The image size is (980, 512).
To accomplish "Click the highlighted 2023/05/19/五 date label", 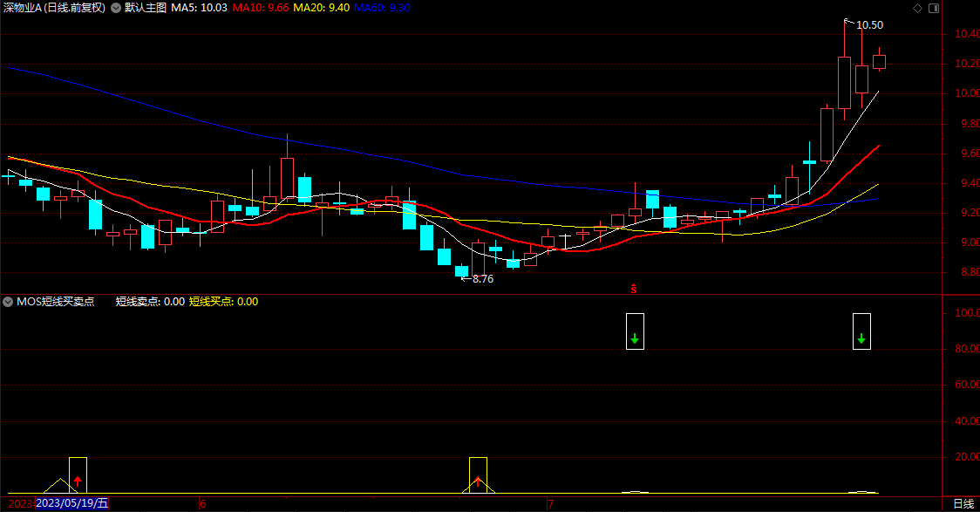I will (x=71, y=503).
